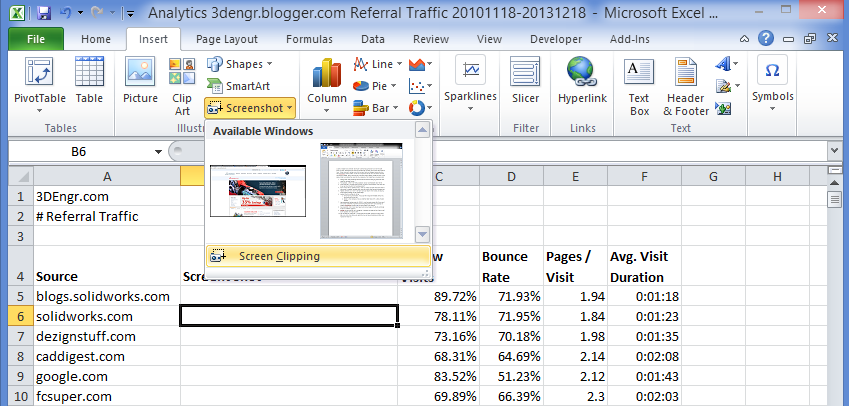Open the Area chart dropdown
Screen dimensions: 849x406
420,64
